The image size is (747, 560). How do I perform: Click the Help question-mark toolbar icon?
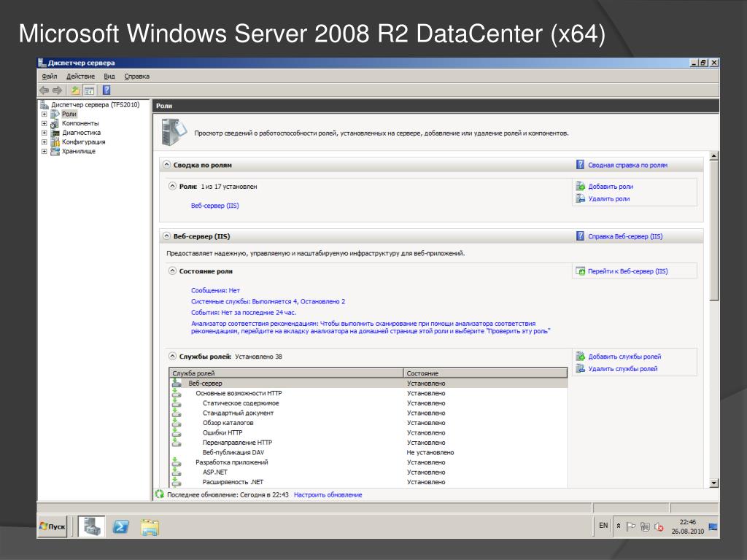(107, 90)
